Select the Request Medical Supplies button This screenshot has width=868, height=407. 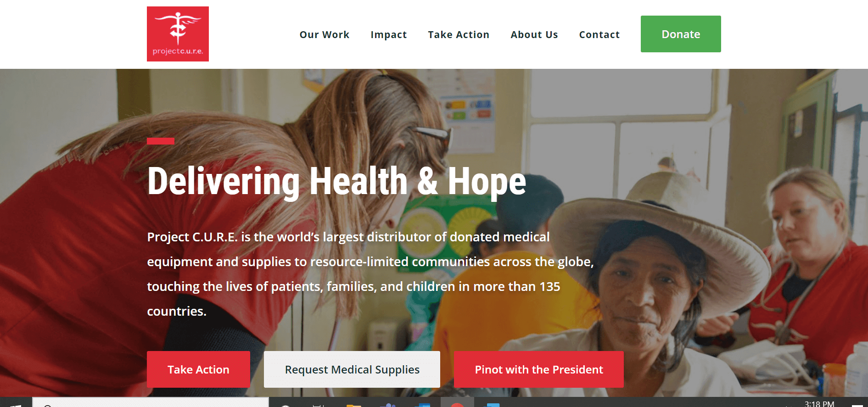[352, 369]
